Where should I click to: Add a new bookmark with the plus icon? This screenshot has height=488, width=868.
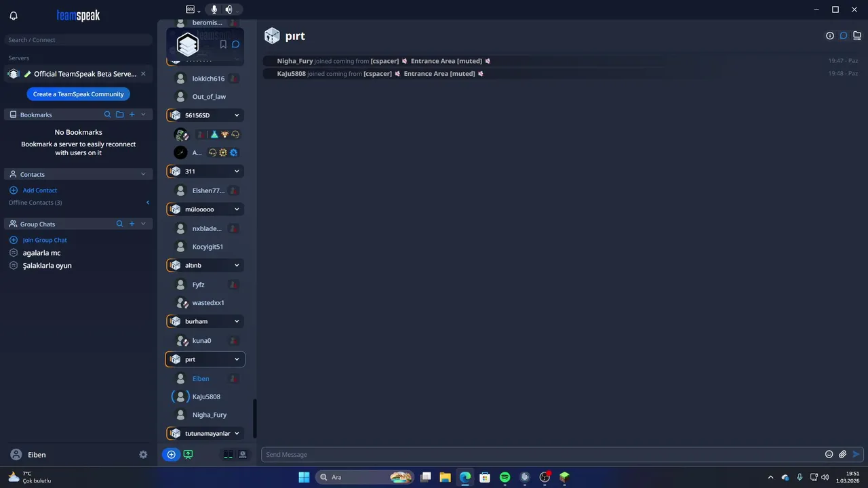coord(132,115)
